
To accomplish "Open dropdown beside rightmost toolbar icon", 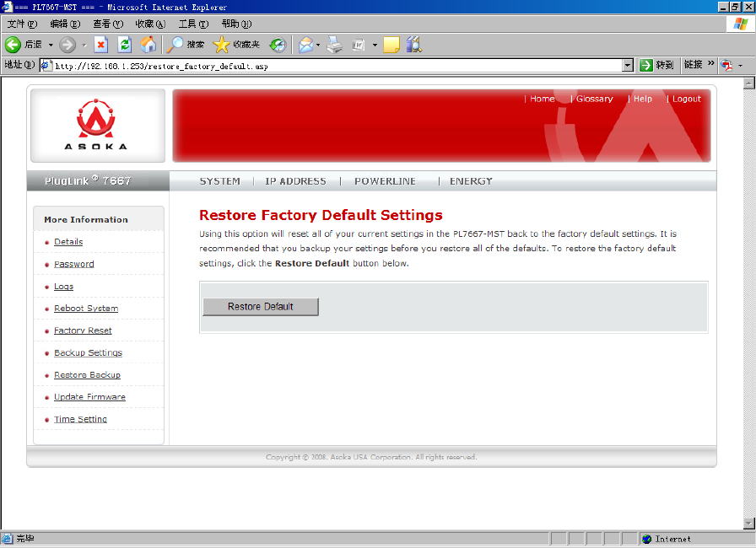I will 741,66.
